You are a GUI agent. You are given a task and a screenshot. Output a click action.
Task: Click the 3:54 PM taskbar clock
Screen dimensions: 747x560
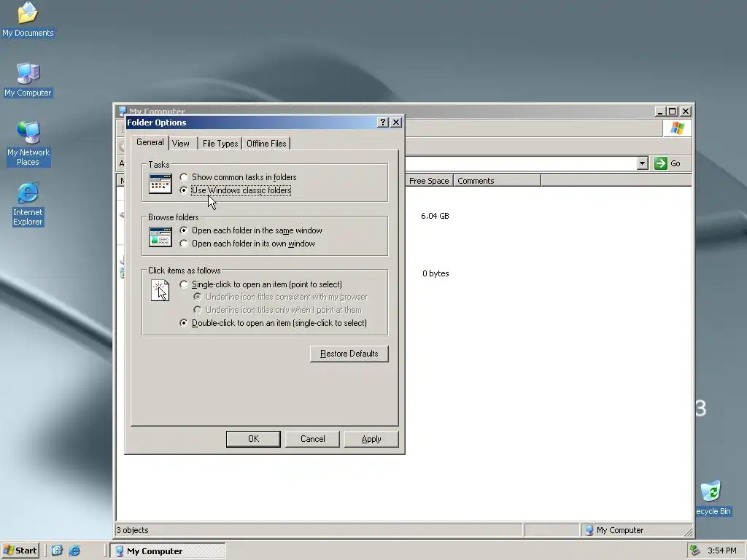pyautogui.click(x=721, y=551)
